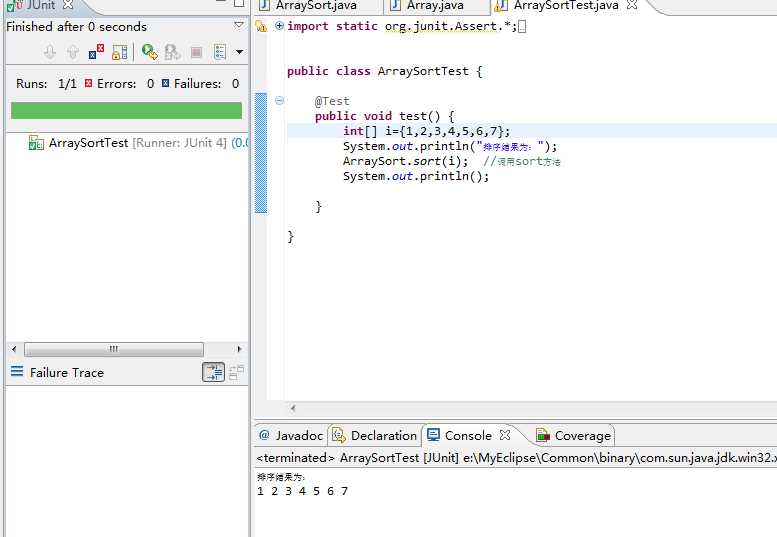Open dropdown arrow next to Test Run History
777x537 pixels.
point(239,52)
